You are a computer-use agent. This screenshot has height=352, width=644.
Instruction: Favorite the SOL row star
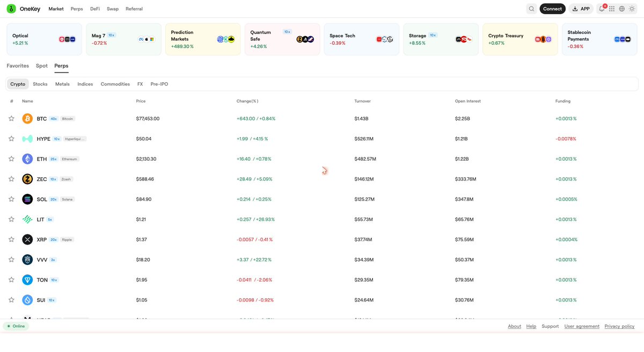point(11,199)
